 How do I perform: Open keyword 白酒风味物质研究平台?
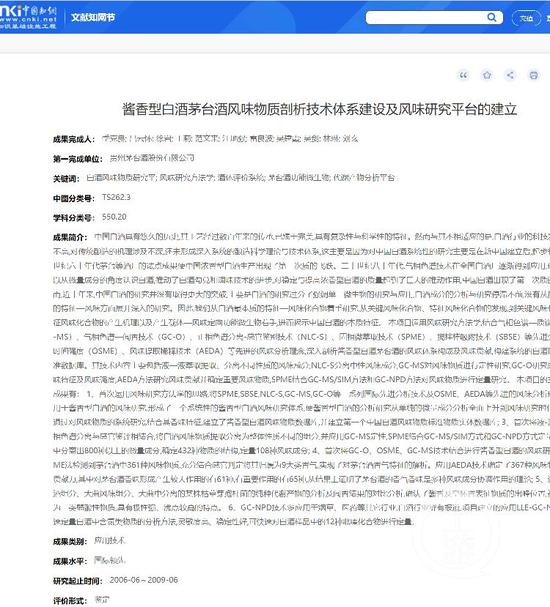[121, 178]
